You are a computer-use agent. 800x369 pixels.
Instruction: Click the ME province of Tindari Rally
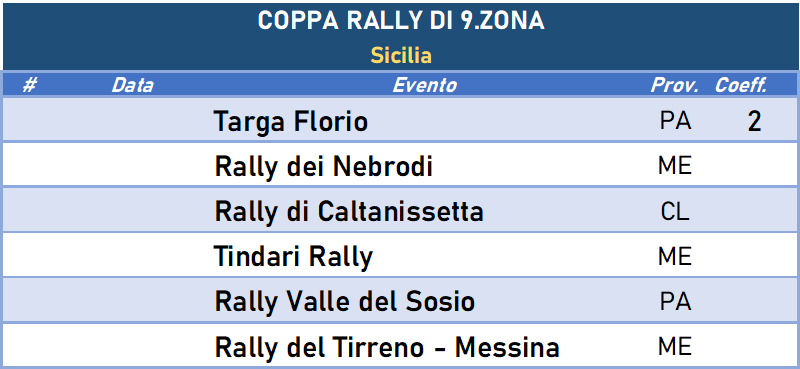coord(675,256)
